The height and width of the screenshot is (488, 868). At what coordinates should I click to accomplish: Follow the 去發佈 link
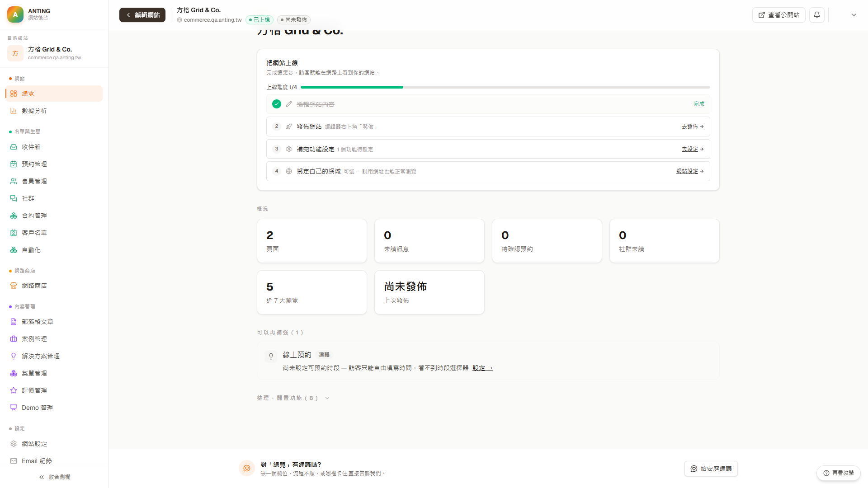pos(693,127)
